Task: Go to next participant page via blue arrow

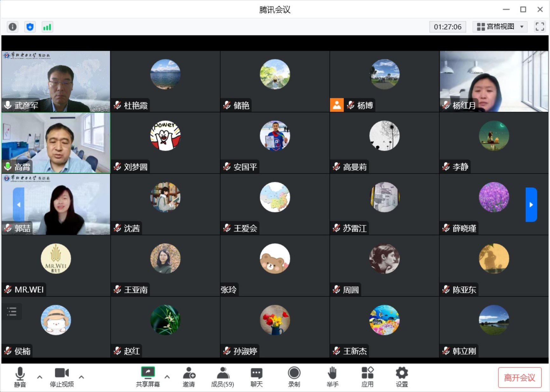Action: pyautogui.click(x=531, y=205)
